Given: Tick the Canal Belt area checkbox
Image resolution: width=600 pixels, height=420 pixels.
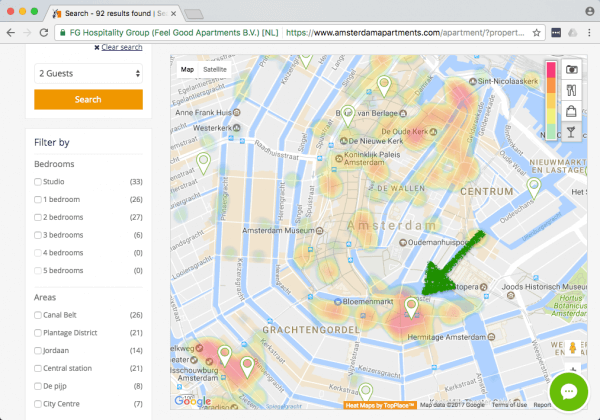Looking at the screenshot, I should pos(38,315).
